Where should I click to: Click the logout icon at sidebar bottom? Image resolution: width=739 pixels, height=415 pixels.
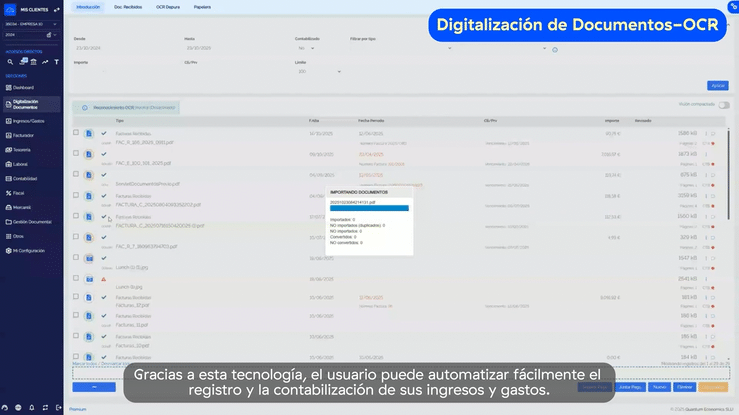58,407
